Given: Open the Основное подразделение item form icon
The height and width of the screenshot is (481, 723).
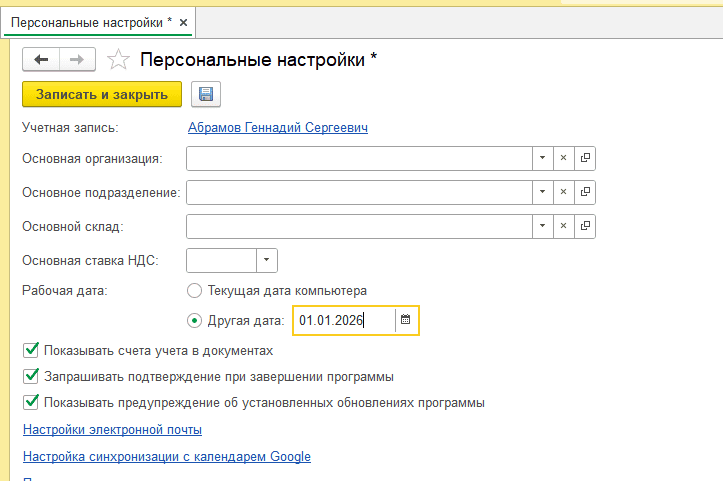Looking at the screenshot, I should coord(585,192).
